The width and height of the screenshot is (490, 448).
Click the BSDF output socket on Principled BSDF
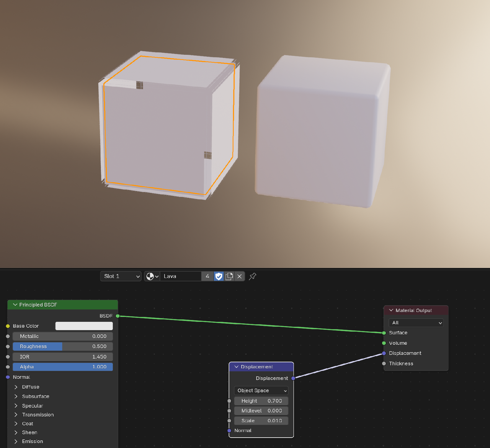(x=118, y=316)
